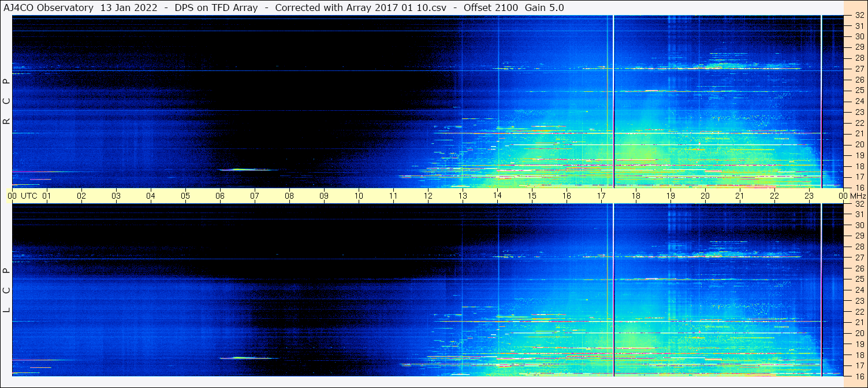
Task: Select hour 05 on the UTC time axis
Action: [185, 196]
